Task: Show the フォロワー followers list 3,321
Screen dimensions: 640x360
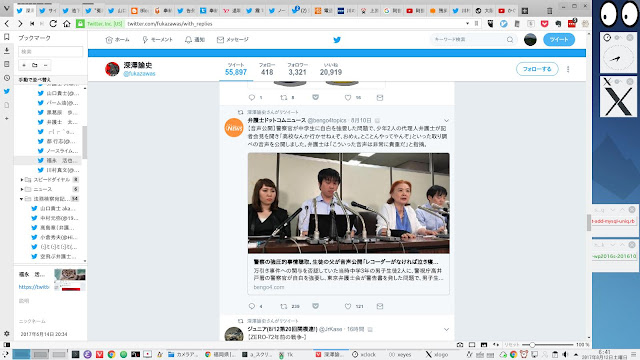Action: click(297, 69)
